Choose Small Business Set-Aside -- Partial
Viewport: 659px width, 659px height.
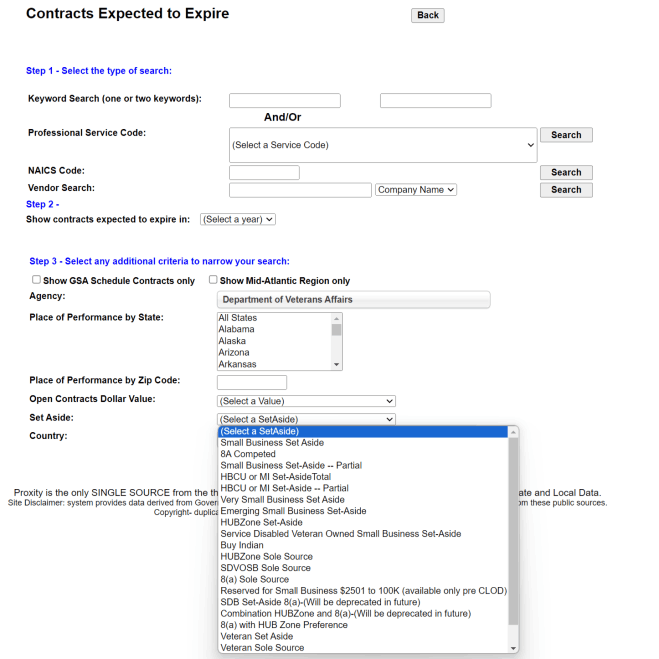point(363,465)
